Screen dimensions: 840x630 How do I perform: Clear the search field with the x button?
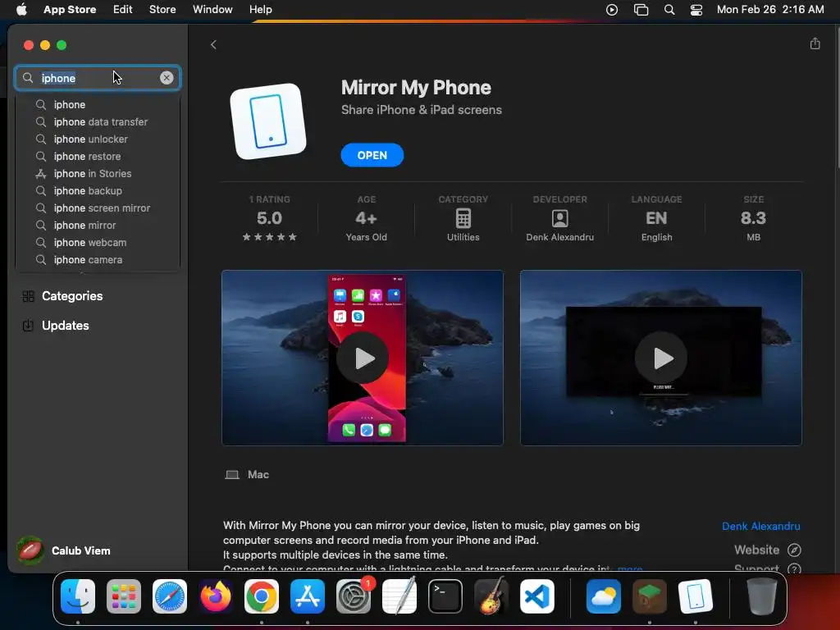coord(167,78)
